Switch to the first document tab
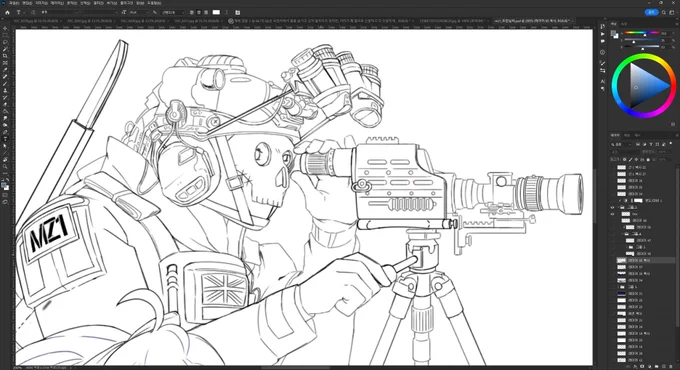This screenshot has width=680, height=370. pyautogui.click(x=36, y=21)
